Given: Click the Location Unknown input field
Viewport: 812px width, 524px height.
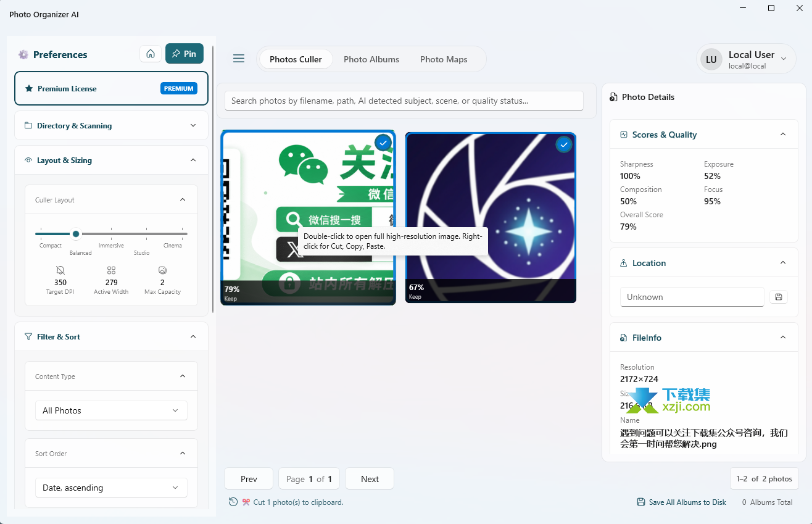Looking at the screenshot, I should tap(692, 297).
